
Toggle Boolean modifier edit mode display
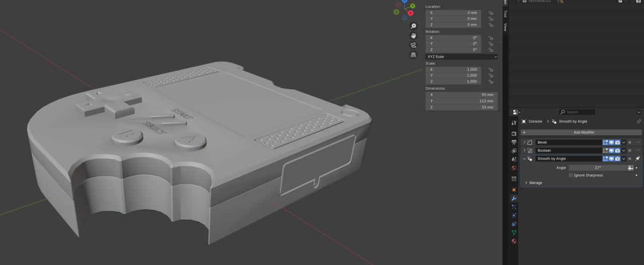tap(606, 150)
